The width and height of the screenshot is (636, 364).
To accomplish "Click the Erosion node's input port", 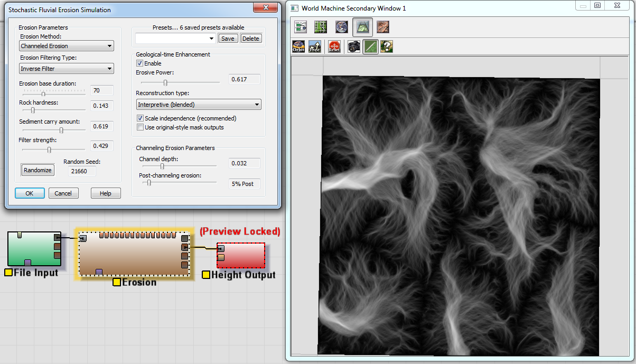I will tap(83, 239).
